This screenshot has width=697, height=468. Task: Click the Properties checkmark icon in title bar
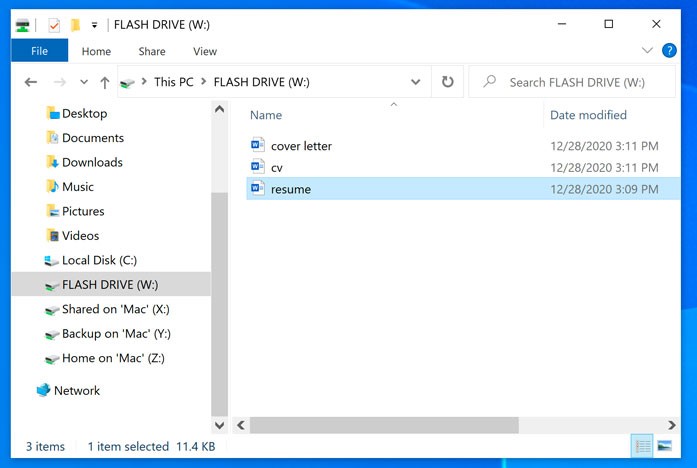(54, 24)
